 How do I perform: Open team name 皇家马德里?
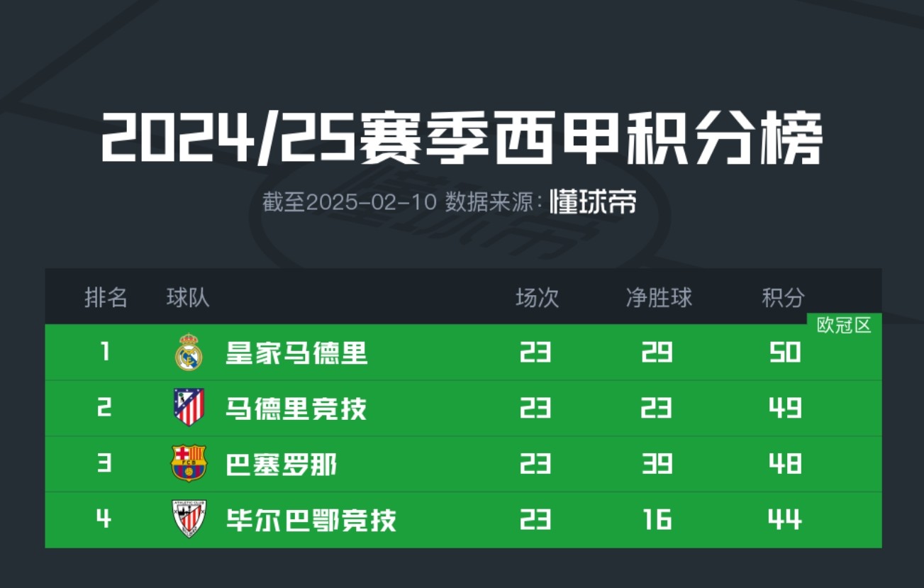[296, 353]
